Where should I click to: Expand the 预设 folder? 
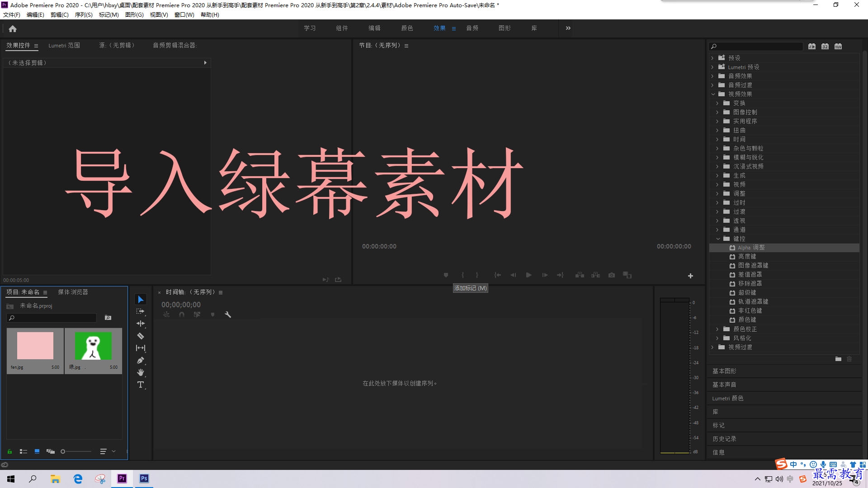(x=712, y=58)
